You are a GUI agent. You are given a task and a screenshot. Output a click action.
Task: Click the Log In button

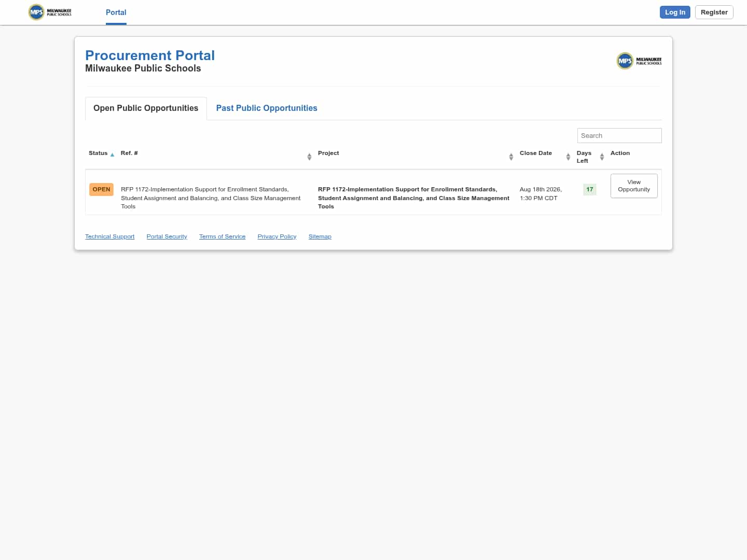tap(675, 12)
